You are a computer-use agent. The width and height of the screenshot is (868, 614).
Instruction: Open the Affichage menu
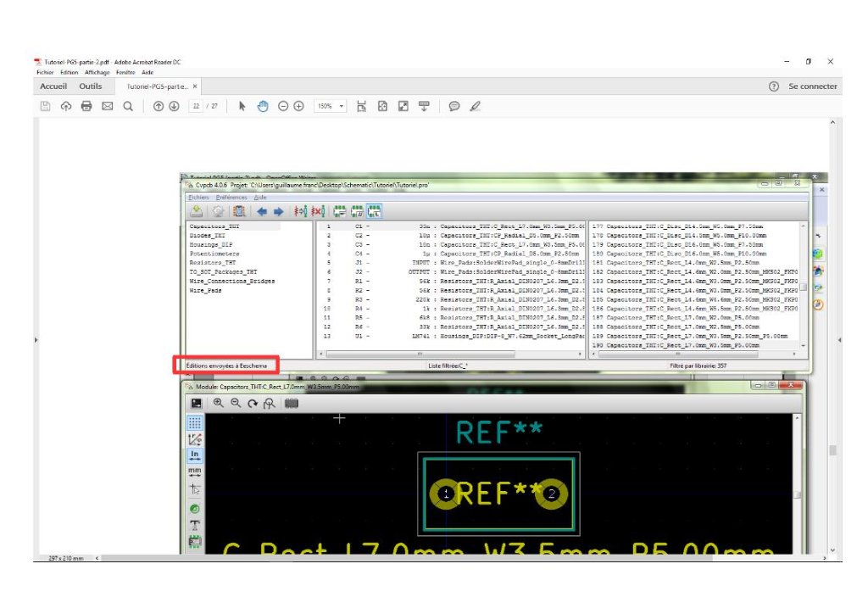[x=97, y=73]
